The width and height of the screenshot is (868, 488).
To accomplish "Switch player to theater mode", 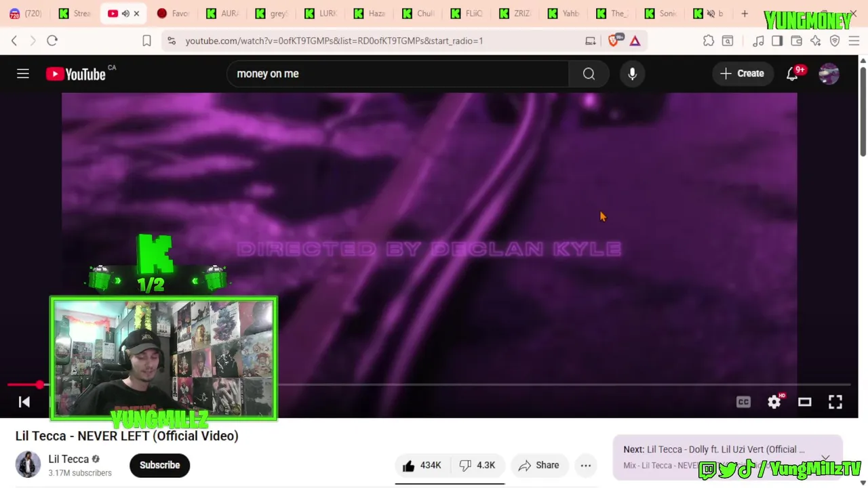I will click(804, 402).
